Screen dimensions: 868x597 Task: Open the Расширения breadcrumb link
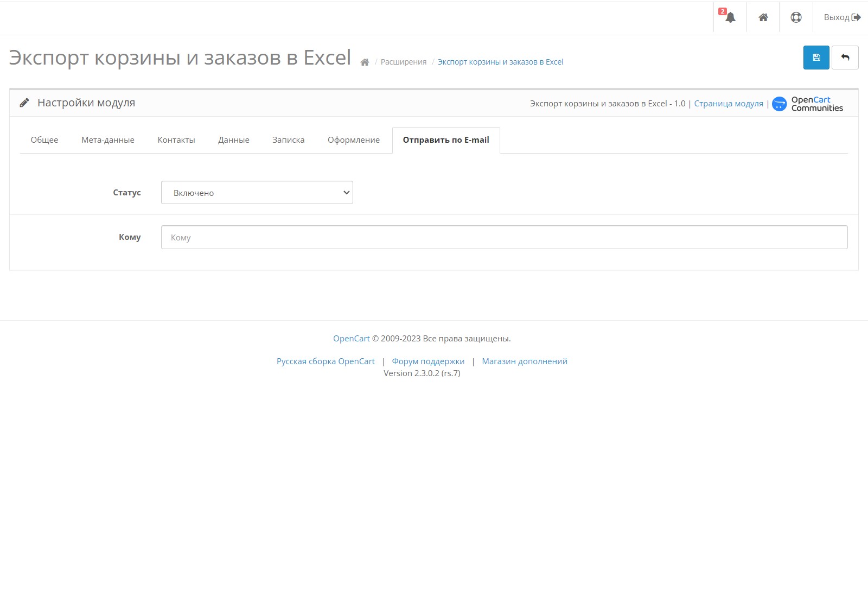[x=404, y=62]
